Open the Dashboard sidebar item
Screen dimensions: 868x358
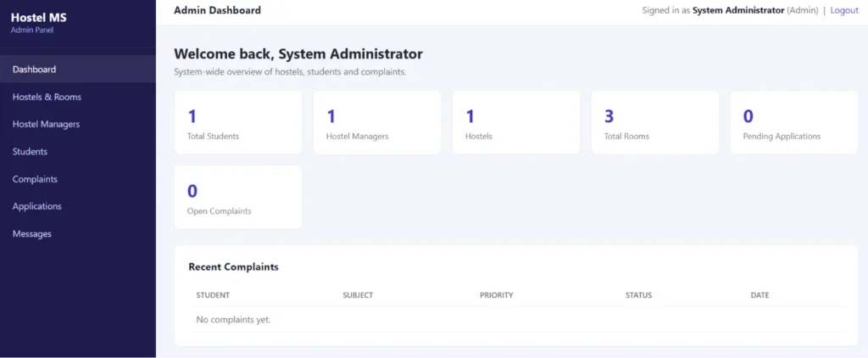point(78,70)
